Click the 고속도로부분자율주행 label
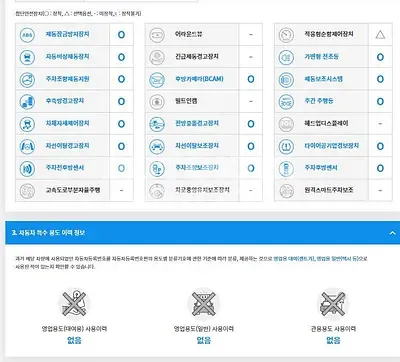This screenshot has width=400, height=362. click(x=73, y=190)
